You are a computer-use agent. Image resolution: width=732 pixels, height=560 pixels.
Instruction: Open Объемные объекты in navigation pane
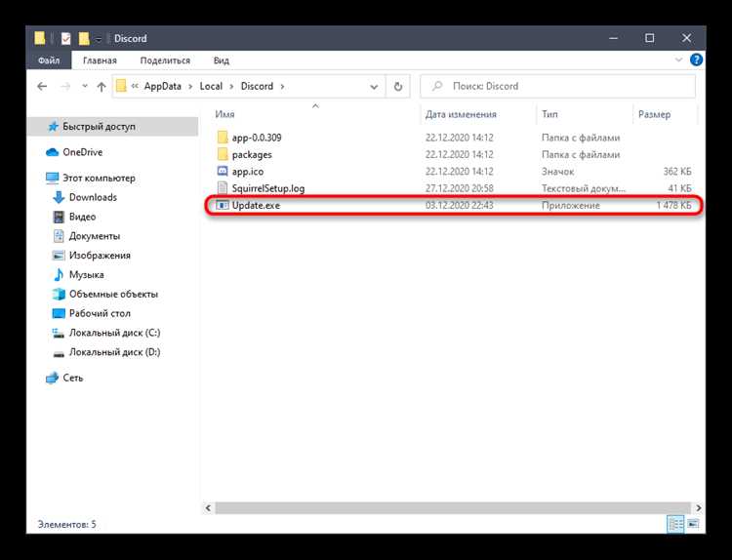click(x=113, y=295)
